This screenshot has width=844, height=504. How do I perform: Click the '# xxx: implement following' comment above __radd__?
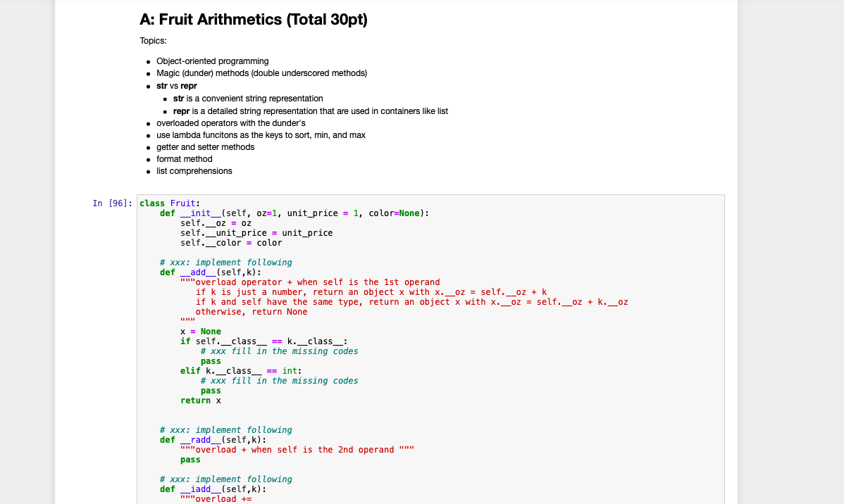225,429
